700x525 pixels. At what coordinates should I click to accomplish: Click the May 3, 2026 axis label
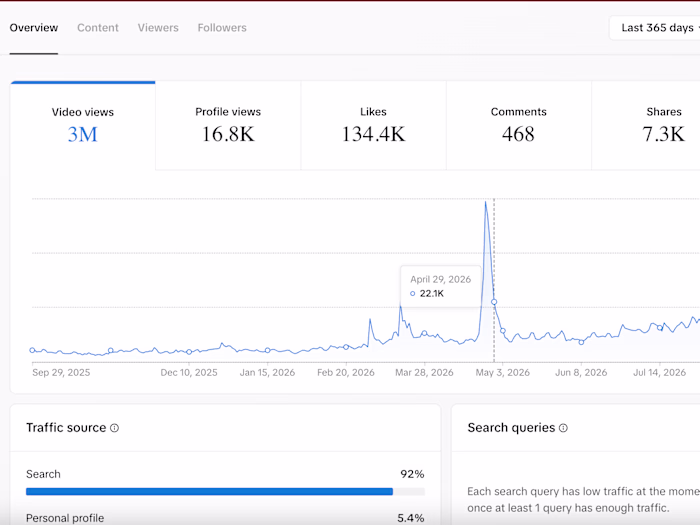(x=503, y=372)
